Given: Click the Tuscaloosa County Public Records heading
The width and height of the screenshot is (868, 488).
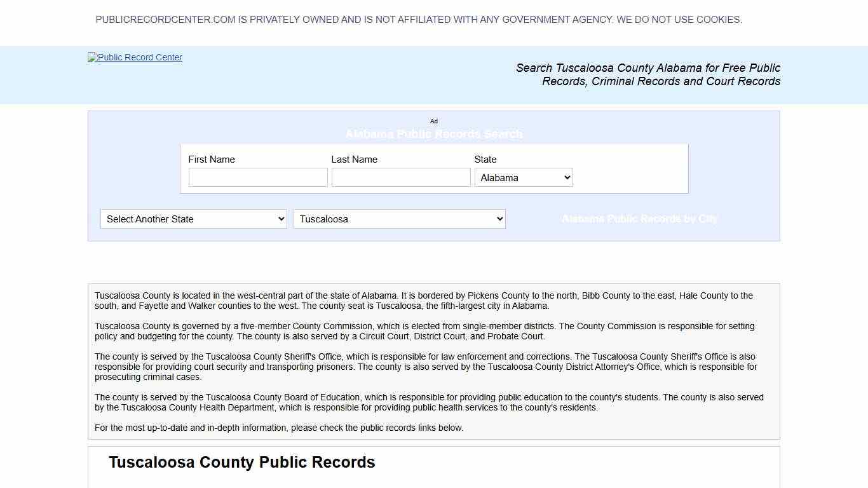Looking at the screenshot, I should coord(241,462).
